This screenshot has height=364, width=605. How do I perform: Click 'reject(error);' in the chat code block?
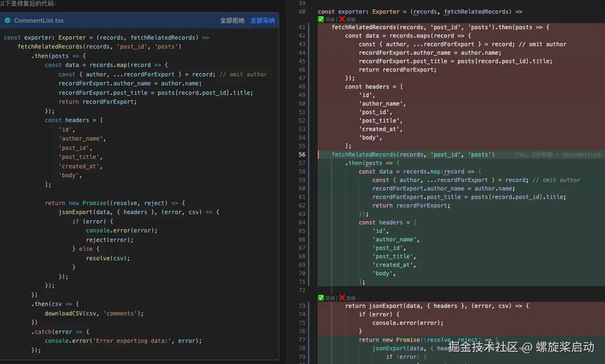110,240
